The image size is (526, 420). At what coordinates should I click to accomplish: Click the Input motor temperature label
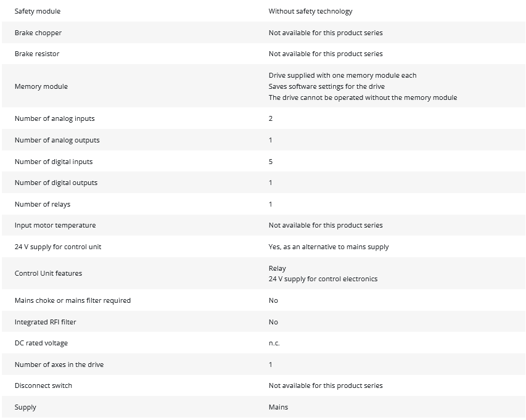[x=55, y=225]
